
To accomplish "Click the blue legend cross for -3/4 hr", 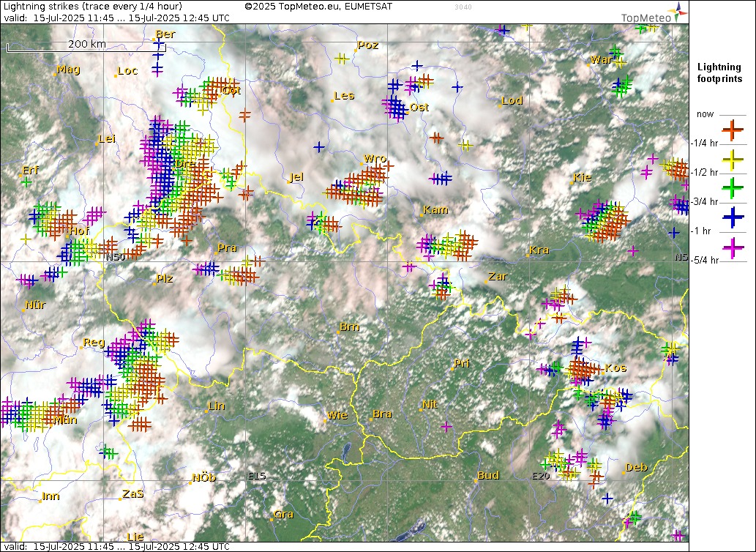I will 733,217.
